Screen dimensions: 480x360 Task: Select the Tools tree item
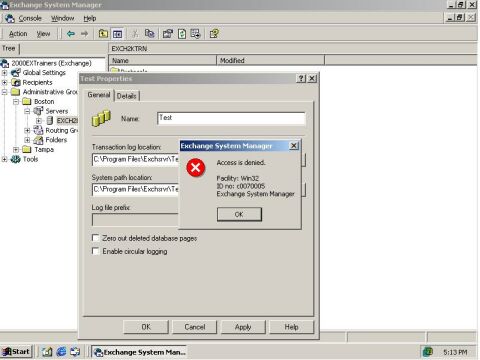tap(30, 159)
